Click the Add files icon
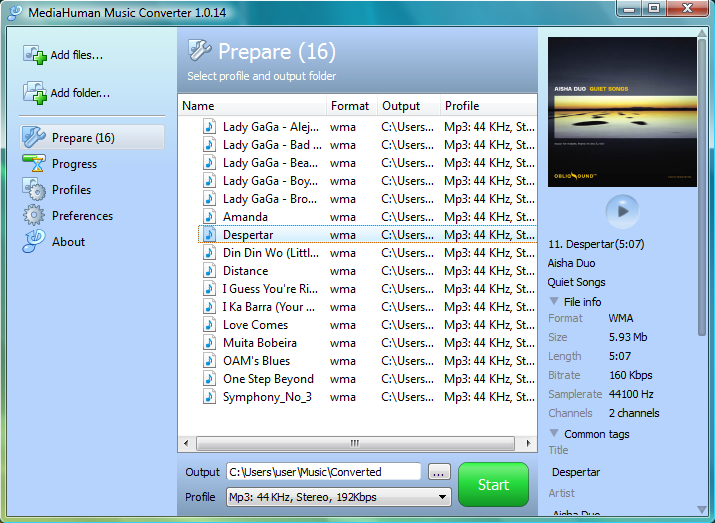 35,55
